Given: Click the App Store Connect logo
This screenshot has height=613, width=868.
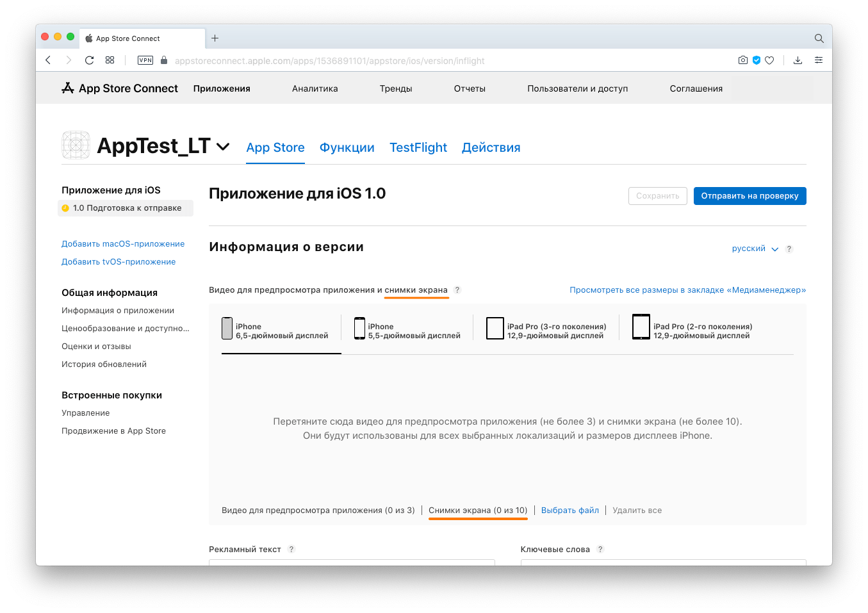Looking at the screenshot, I should [x=120, y=88].
